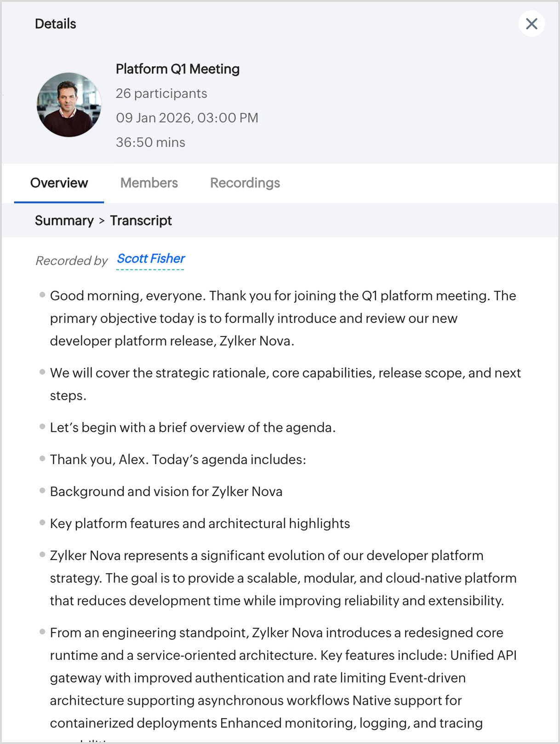Click "Background and vision for Zylker Nova" entry
Image resolution: width=560 pixels, height=744 pixels.
tap(166, 492)
